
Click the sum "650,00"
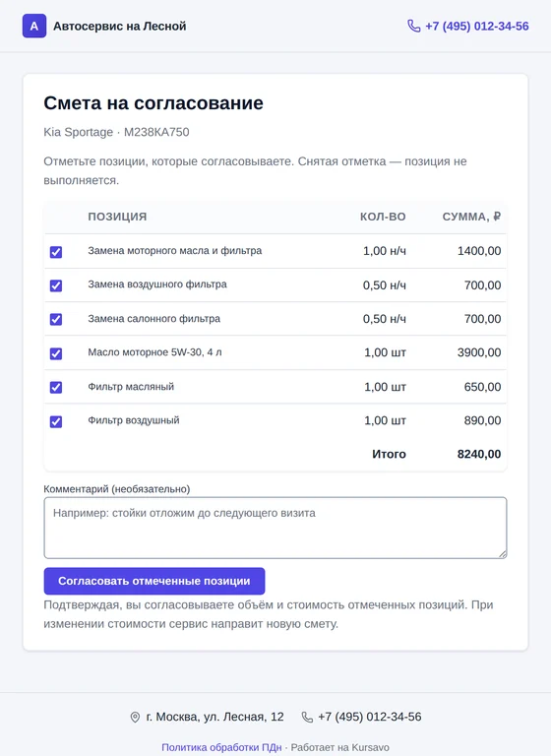coord(482,387)
